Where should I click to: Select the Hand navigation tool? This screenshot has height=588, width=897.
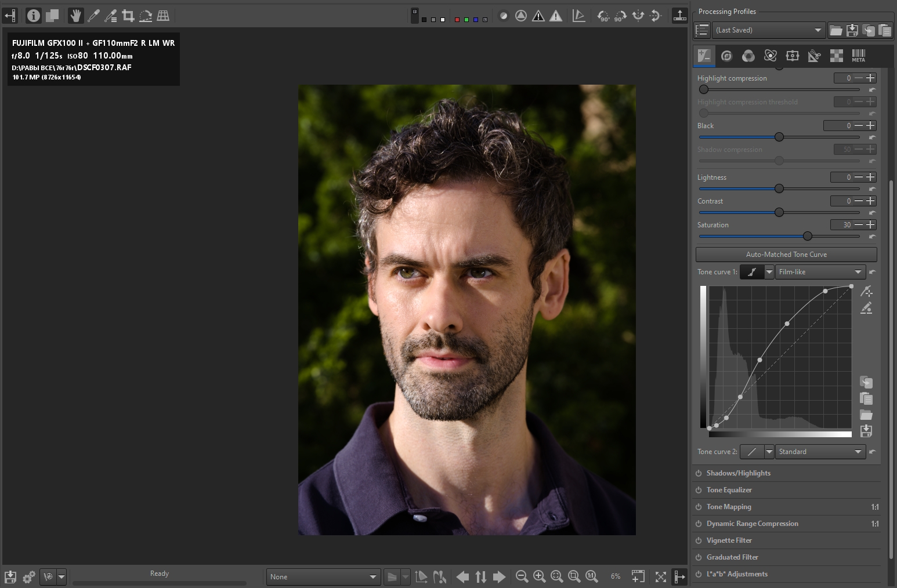[75, 16]
